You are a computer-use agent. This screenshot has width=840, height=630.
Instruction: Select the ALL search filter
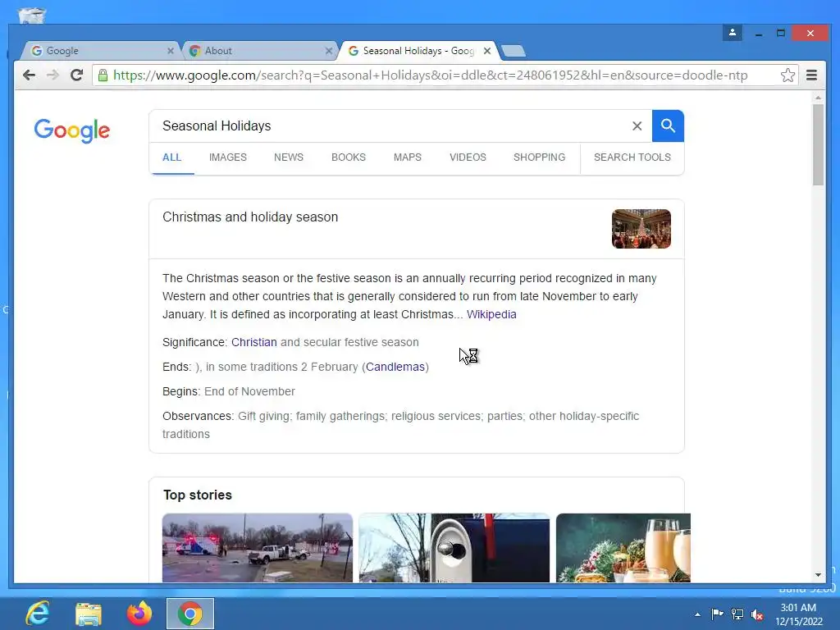[172, 157]
